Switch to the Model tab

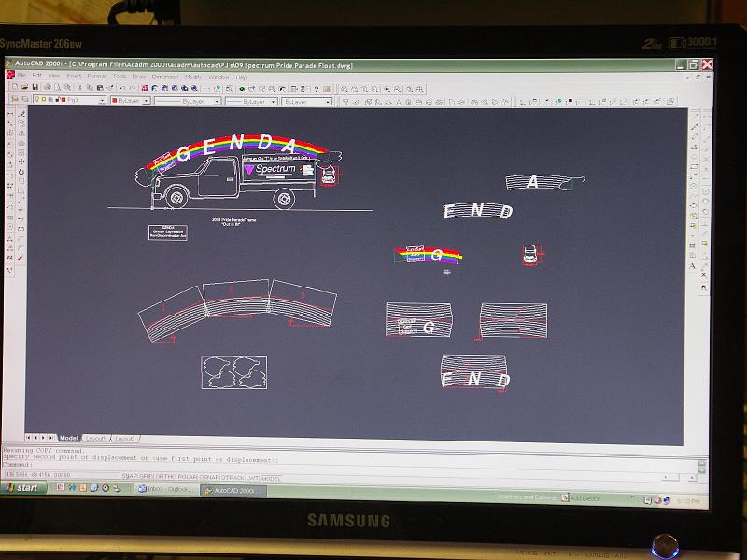pos(69,438)
